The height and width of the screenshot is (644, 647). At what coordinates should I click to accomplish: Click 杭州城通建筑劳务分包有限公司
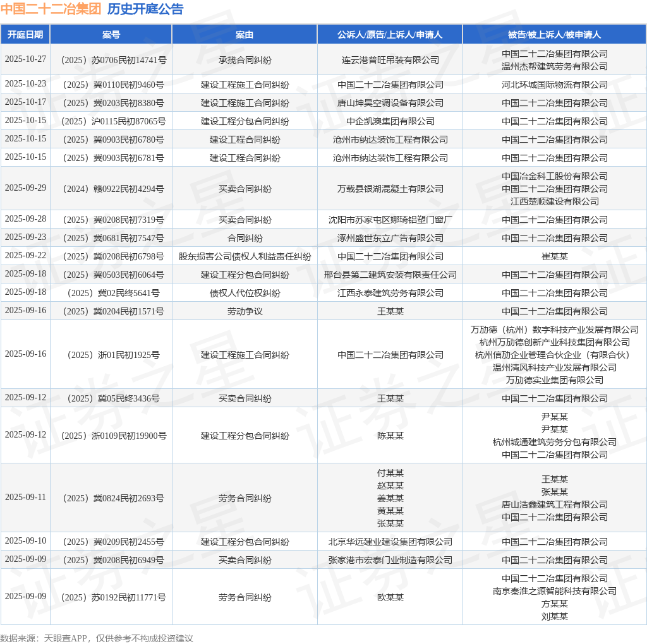click(555, 443)
